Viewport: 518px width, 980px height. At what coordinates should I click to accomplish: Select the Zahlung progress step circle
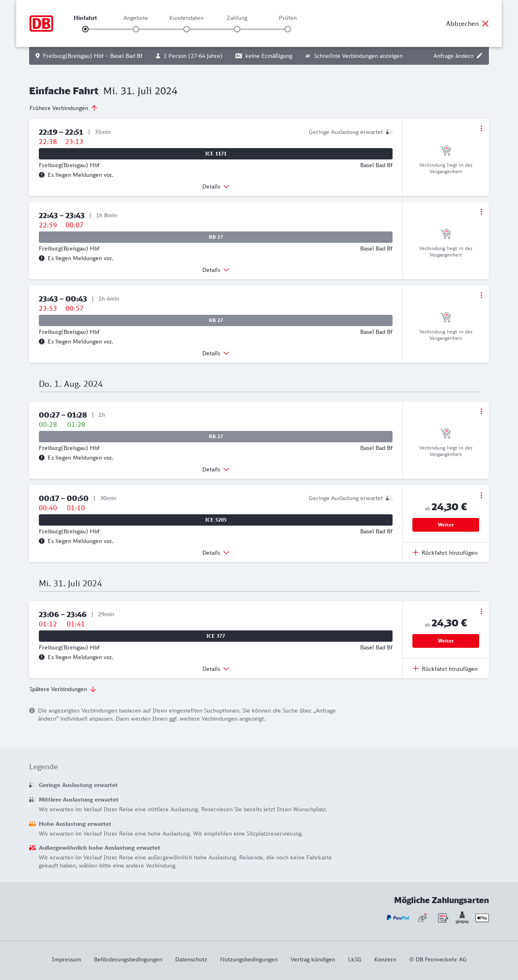click(x=237, y=29)
